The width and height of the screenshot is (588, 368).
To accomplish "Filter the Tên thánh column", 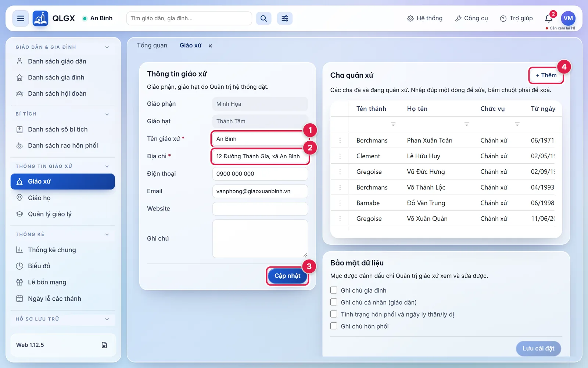I will tap(393, 124).
